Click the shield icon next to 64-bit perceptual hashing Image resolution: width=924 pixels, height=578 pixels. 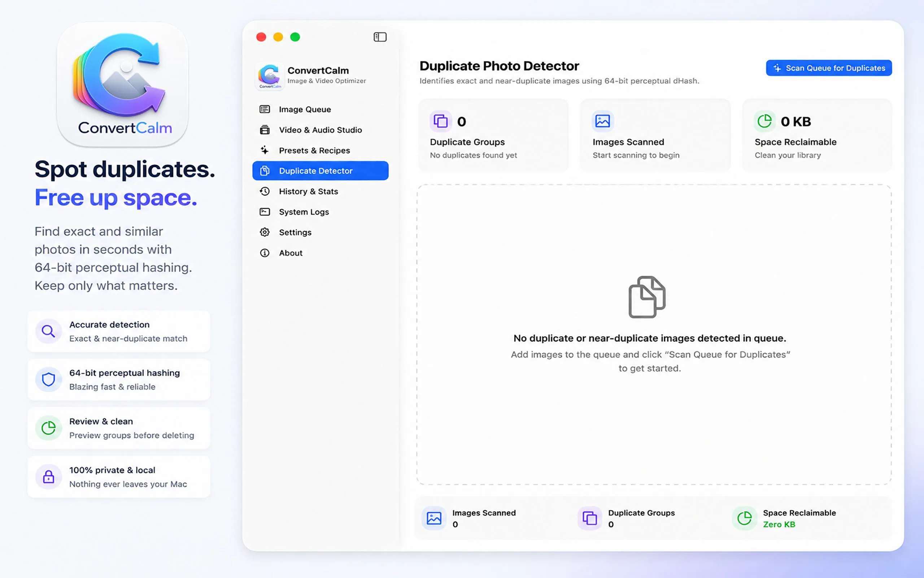coord(48,380)
